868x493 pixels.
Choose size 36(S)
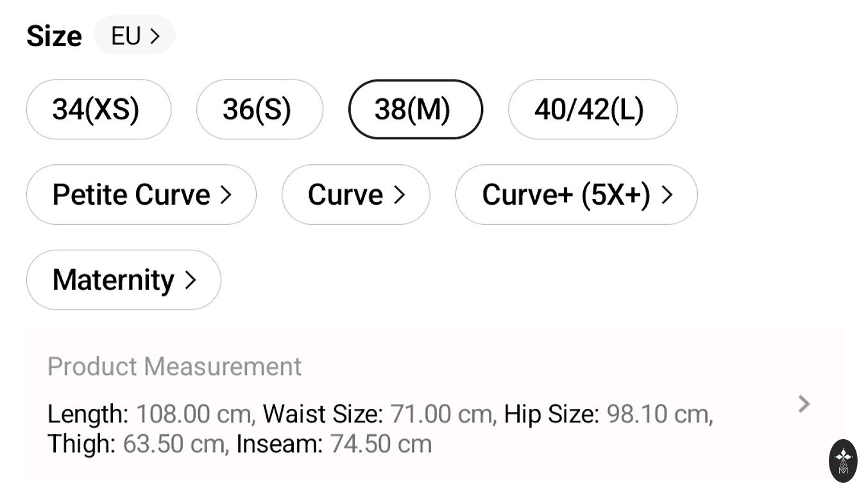259,109
